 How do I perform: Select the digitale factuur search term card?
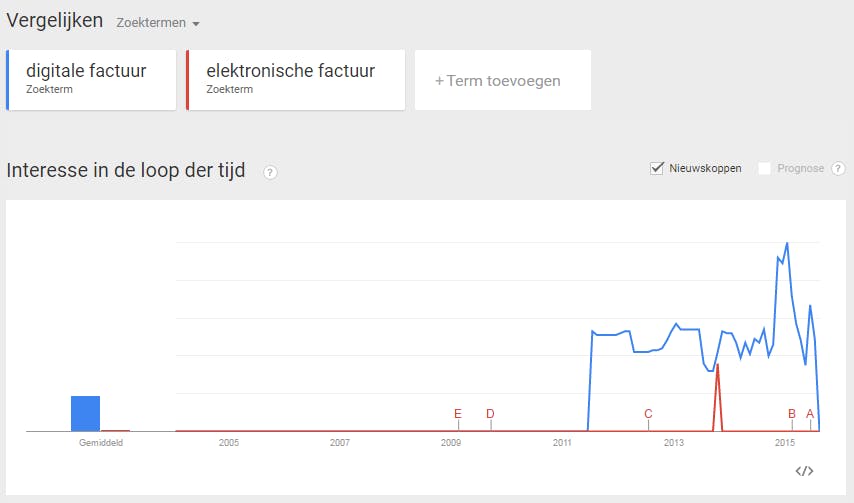click(x=92, y=80)
